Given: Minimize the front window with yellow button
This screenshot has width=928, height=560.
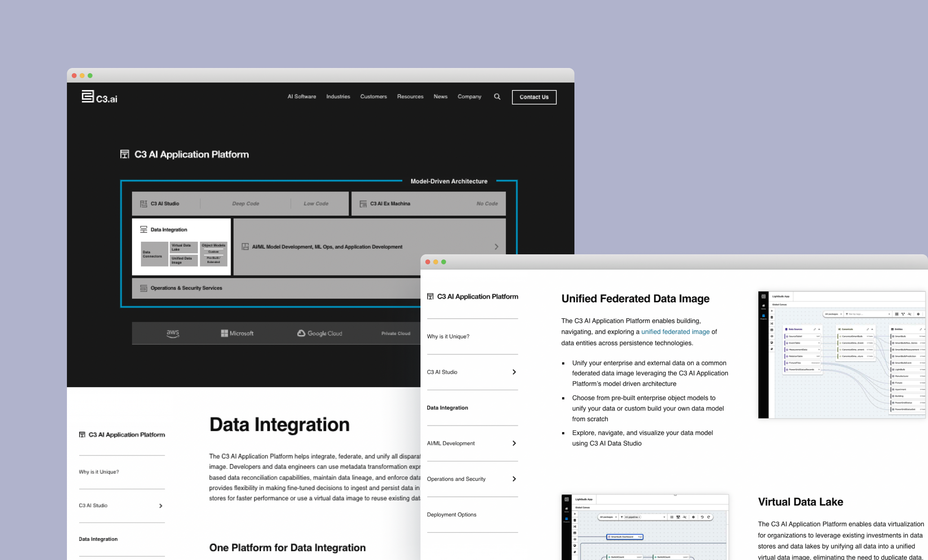Looking at the screenshot, I should tap(435, 262).
